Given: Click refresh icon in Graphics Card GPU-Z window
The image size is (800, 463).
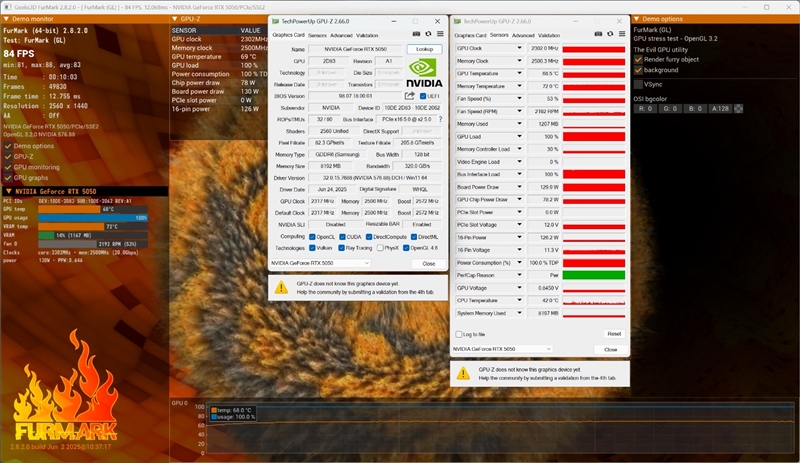Looking at the screenshot, I should (x=428, y=34).
